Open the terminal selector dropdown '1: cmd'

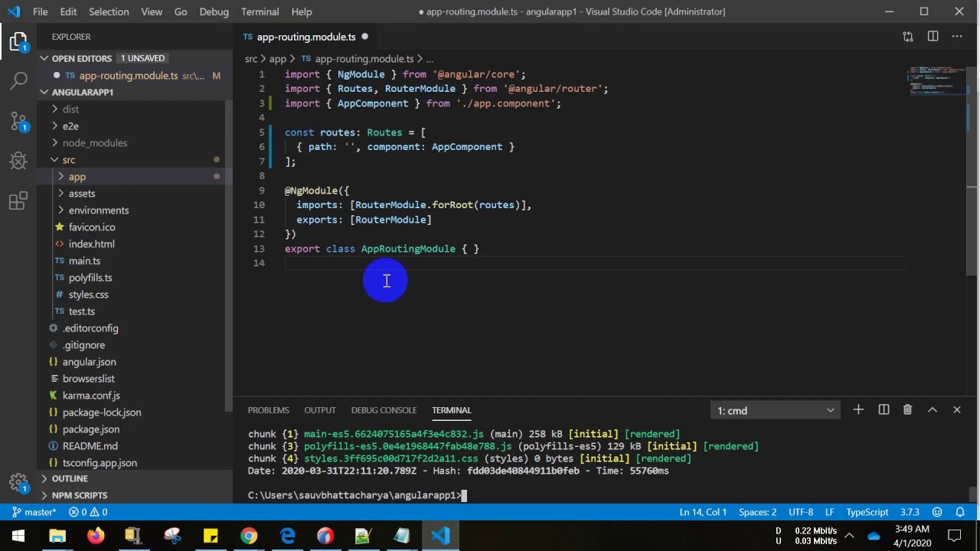tap(775, 411)
